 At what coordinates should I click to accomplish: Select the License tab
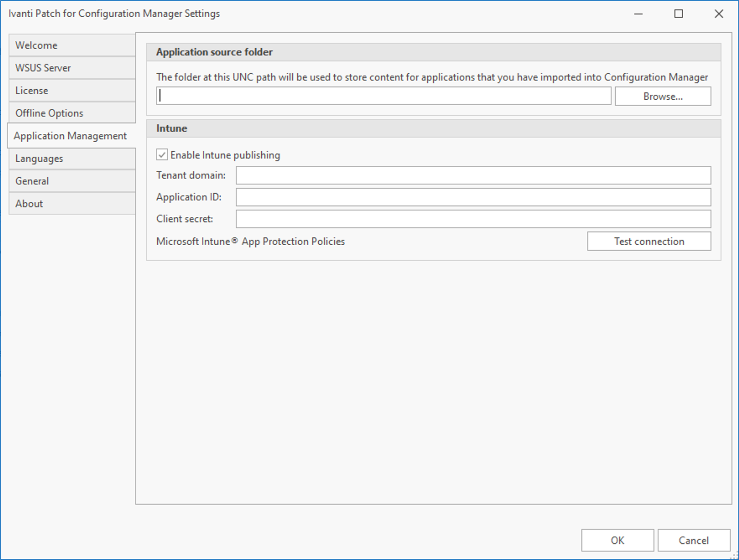click(x=71, y=91)
